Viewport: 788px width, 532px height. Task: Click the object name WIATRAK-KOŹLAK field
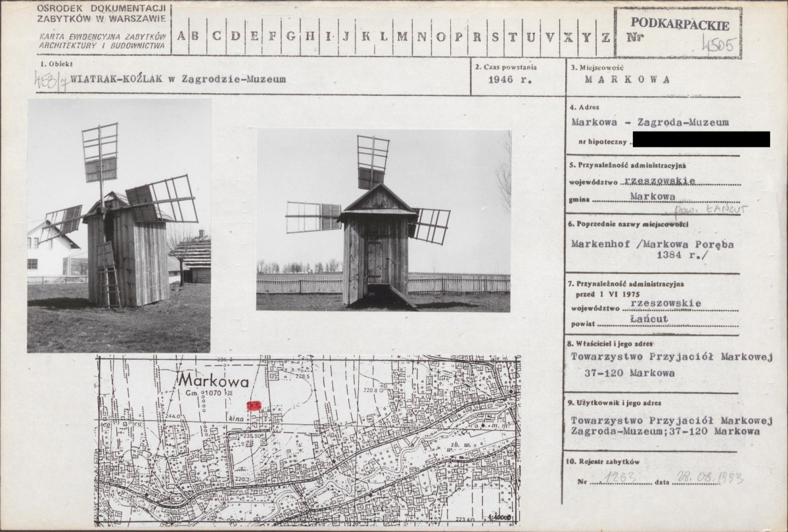pyautogui.click(x=178, y=79)
